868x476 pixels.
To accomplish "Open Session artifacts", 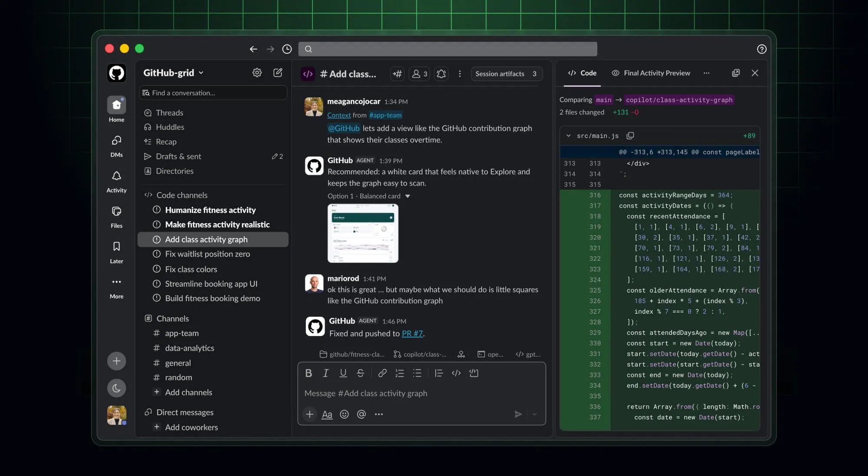I will 506,74.
